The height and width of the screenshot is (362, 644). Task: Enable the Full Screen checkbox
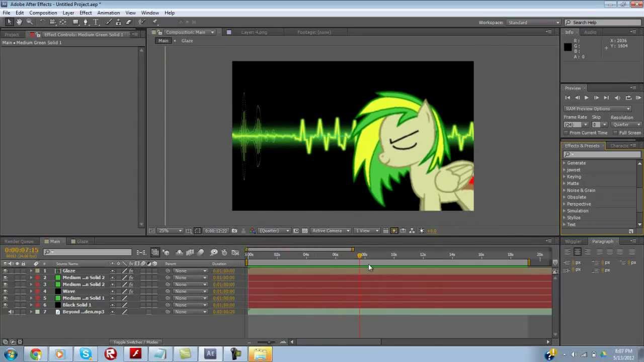click(615, 133)
